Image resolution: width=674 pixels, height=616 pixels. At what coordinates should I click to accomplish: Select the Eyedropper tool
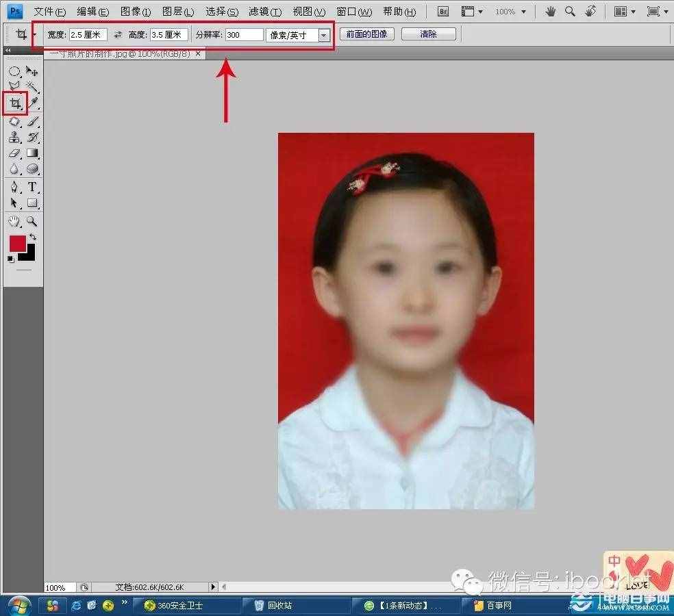pos(32,103)
